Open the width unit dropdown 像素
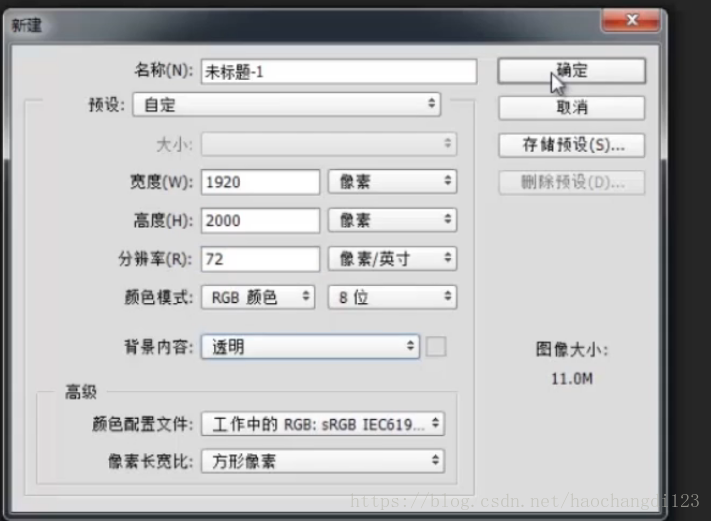This screenshot has width=711, height=521. tap(392, 182)
